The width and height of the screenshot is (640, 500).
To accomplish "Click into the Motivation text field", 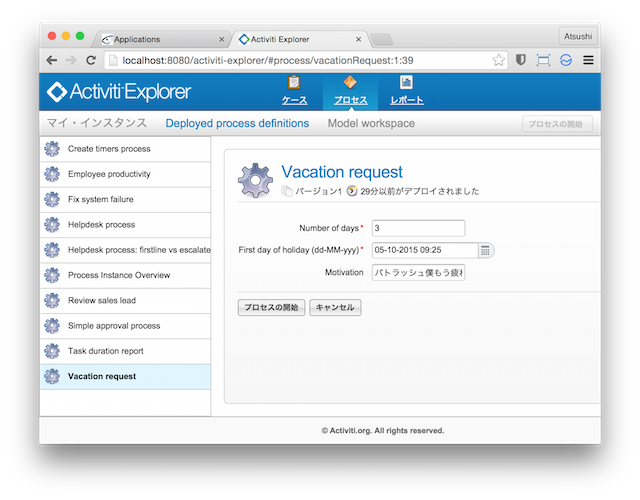I will coord(418,272).
